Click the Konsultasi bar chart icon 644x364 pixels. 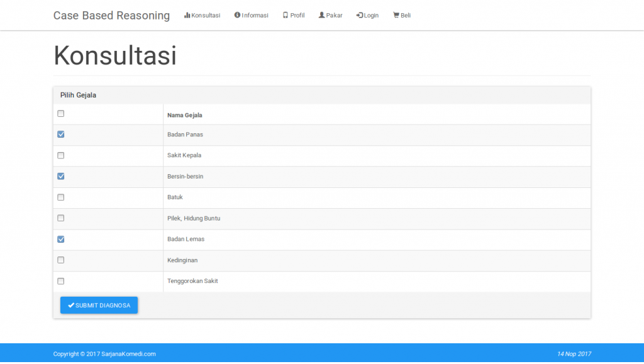tap(187, 15)
